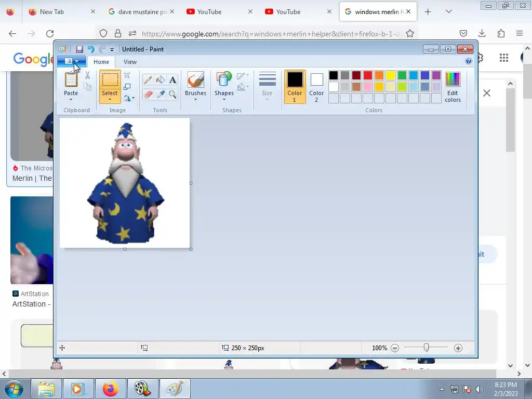Choose Color 2 background box

[316, 87]
